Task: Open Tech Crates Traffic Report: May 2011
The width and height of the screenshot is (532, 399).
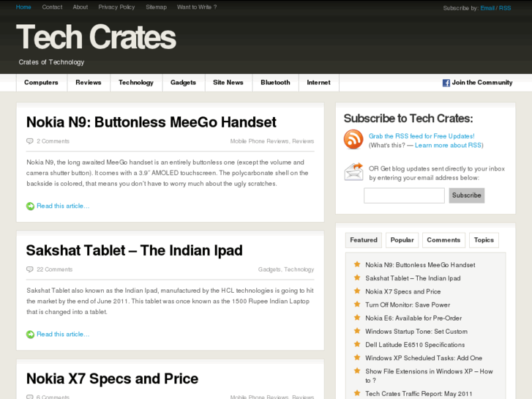Action: pos(419,394)
